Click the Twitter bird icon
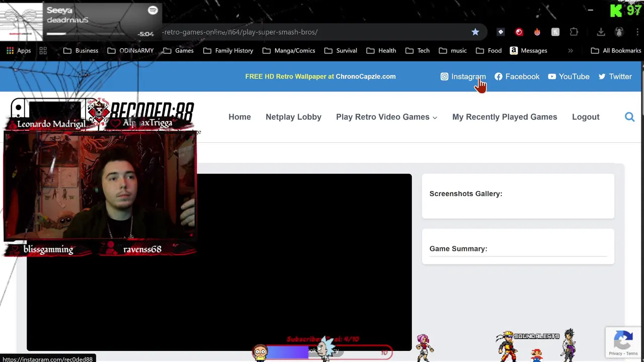644x362 pixels. click(x=602, y=76)
